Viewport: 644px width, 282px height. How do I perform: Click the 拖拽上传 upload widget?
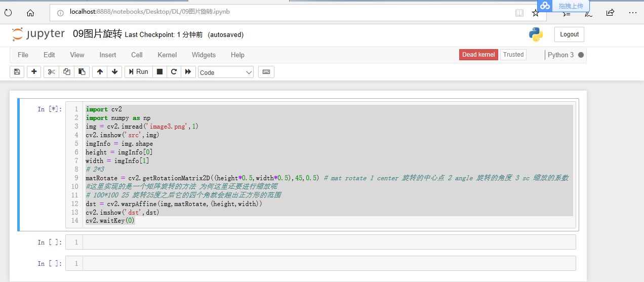pos(563,6)
